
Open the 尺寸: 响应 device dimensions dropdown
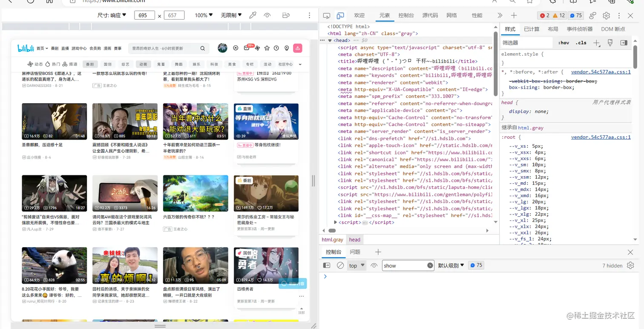[x=112, y=15]
